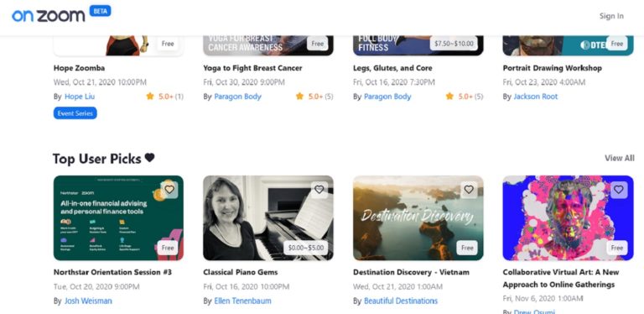Toggle heart on Collaborative Virtual Art card
Screen dimensions: 644x314
point(619,190)
